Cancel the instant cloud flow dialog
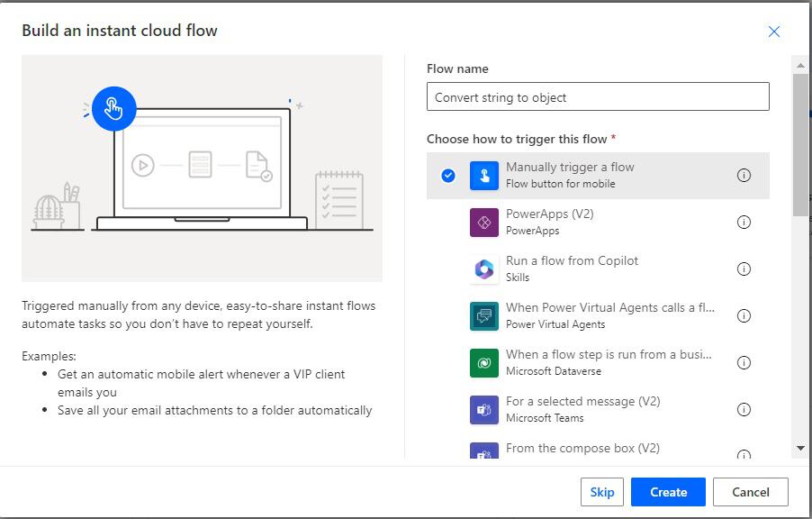 (x=751, y=492)
